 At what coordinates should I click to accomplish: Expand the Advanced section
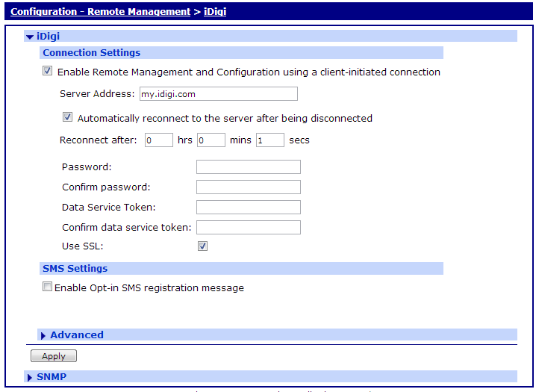click(43, 335)
